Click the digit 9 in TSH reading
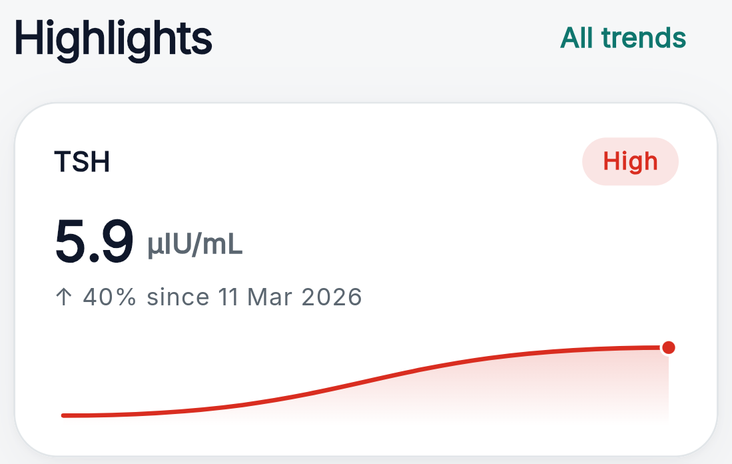This screenshot has height=464, width=732. [x=116, y=241]
